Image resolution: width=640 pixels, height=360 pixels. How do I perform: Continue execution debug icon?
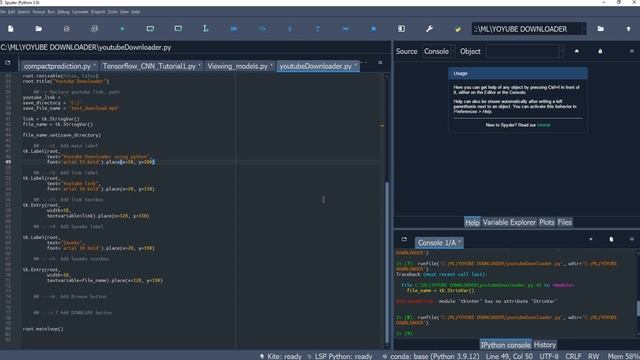(345, 29)
